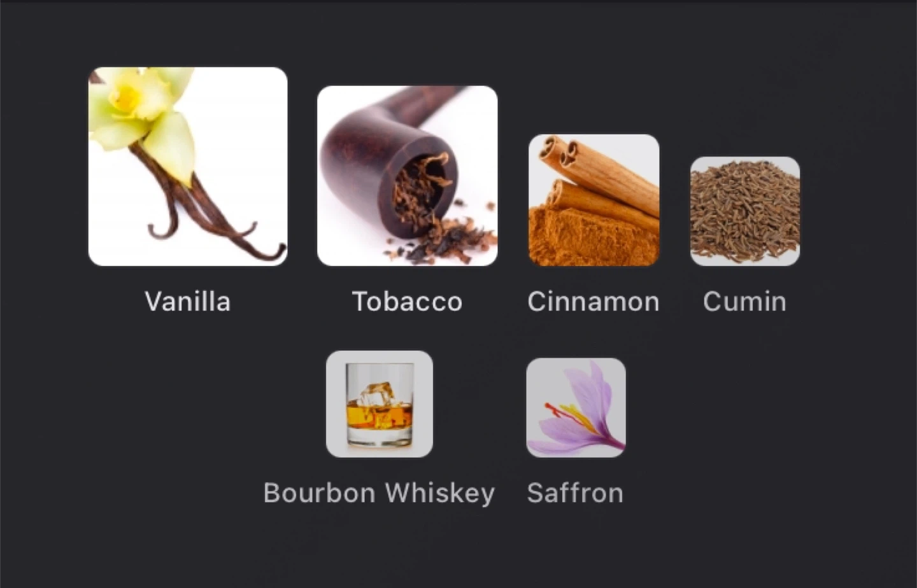Click the Cumin text label

[745, 302]
